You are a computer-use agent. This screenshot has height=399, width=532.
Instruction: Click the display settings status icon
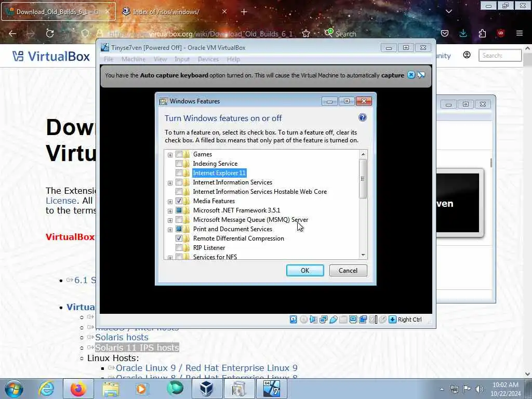(x=353, y=320)
